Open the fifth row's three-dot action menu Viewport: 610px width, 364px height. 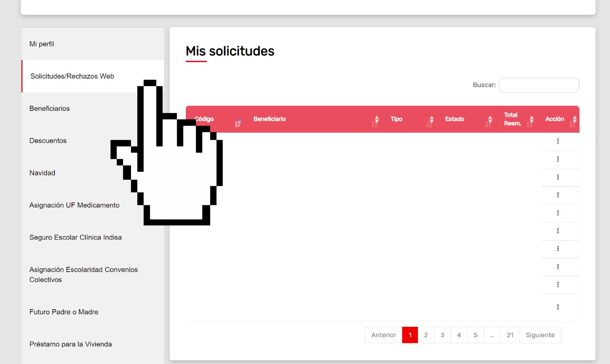coord(558,213)
